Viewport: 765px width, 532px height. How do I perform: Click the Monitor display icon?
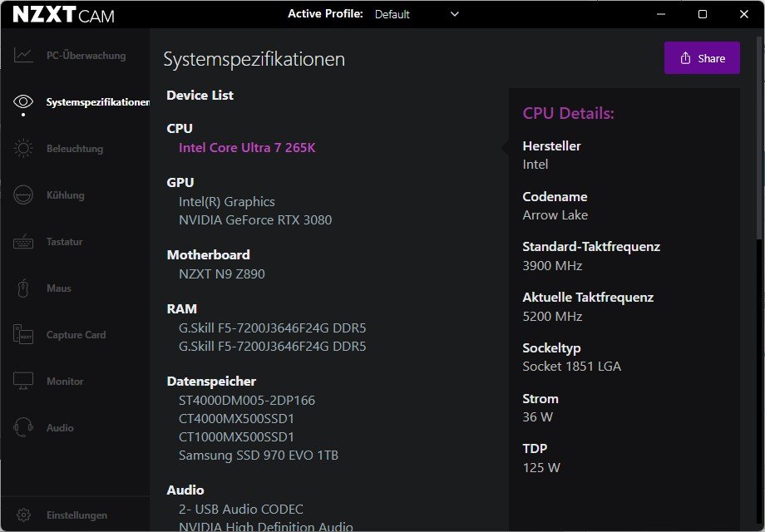(23, 381)
